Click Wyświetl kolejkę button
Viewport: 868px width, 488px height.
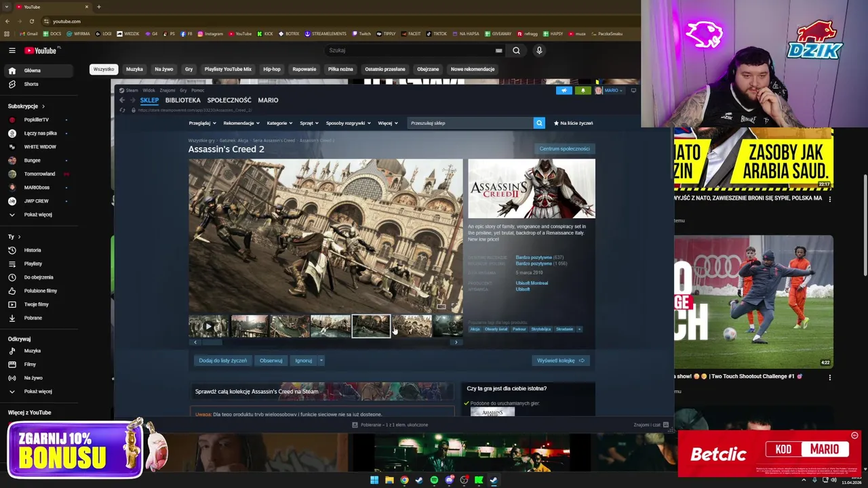point(561,361)
